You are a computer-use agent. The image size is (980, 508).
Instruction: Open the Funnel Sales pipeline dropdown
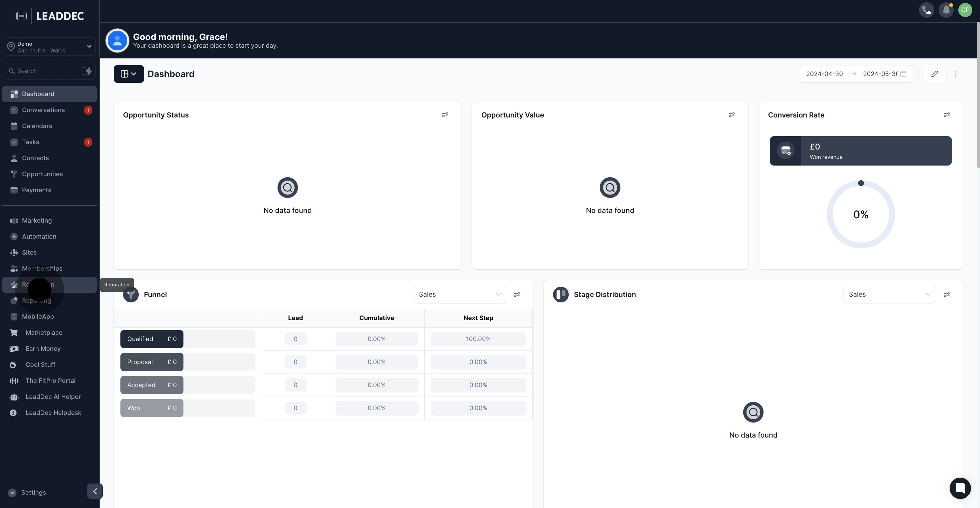(x=460, y=294)
